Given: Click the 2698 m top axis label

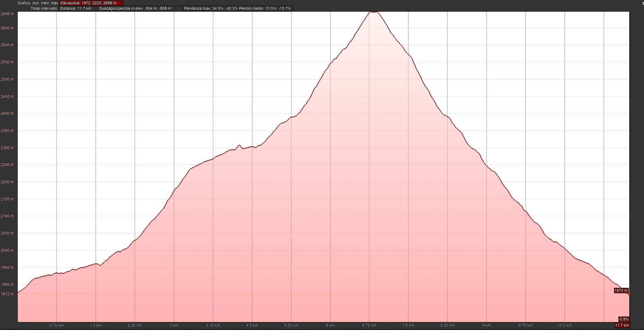Looking at the screenshot, I should (x=7, y=14).
